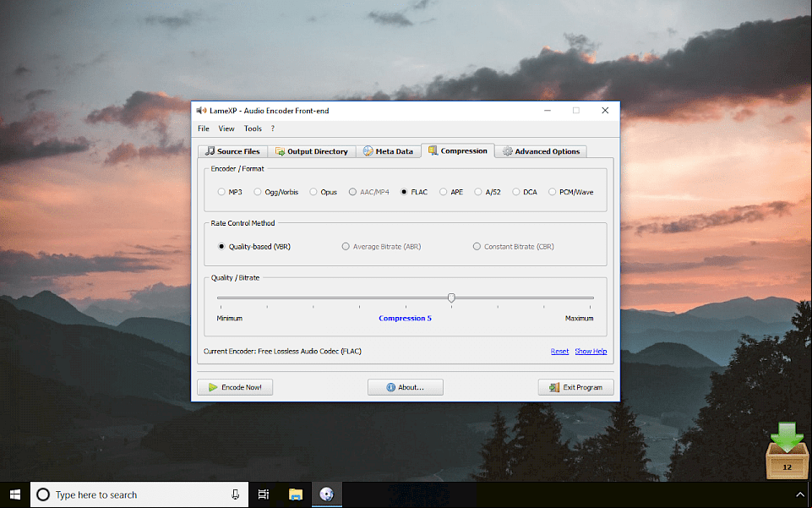Click the microphone icon in search box
812x508 pixels.
(235, 494)
